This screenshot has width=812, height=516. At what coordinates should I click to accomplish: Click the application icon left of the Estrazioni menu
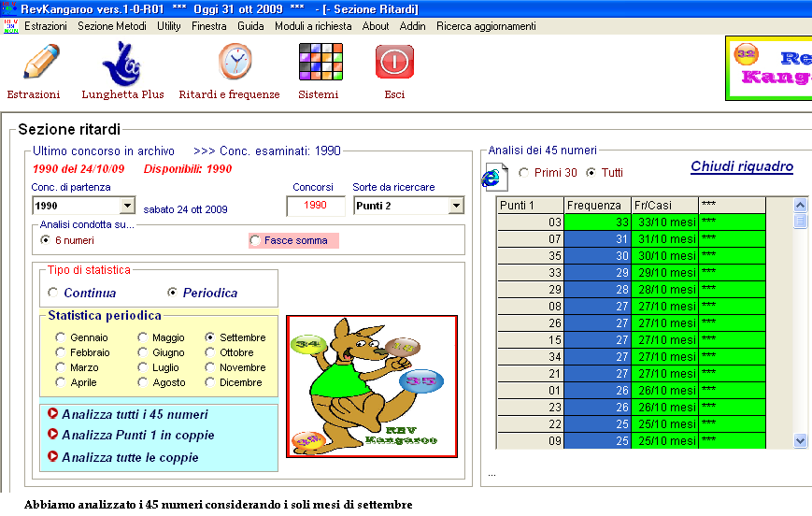[x=10, y=26]
